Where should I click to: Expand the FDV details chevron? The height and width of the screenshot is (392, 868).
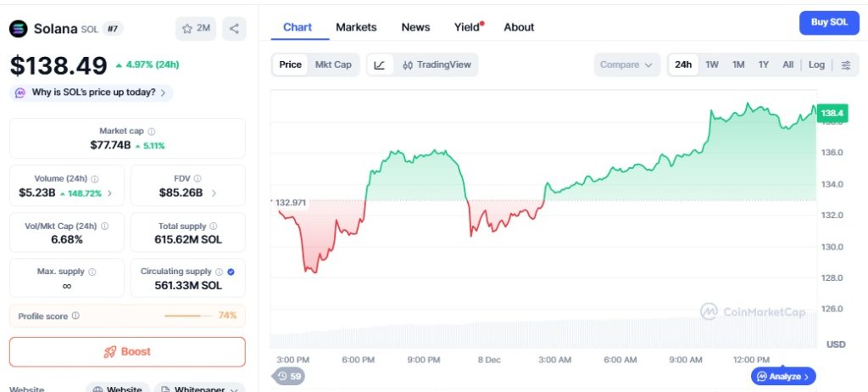[214, 193]
